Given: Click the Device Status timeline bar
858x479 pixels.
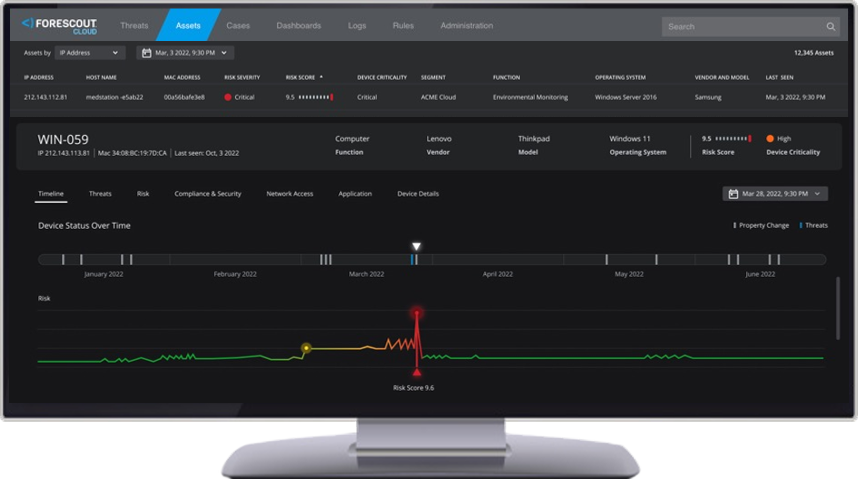Looking at the screenshot, I should pyautogui.click(x=432, y=259).
